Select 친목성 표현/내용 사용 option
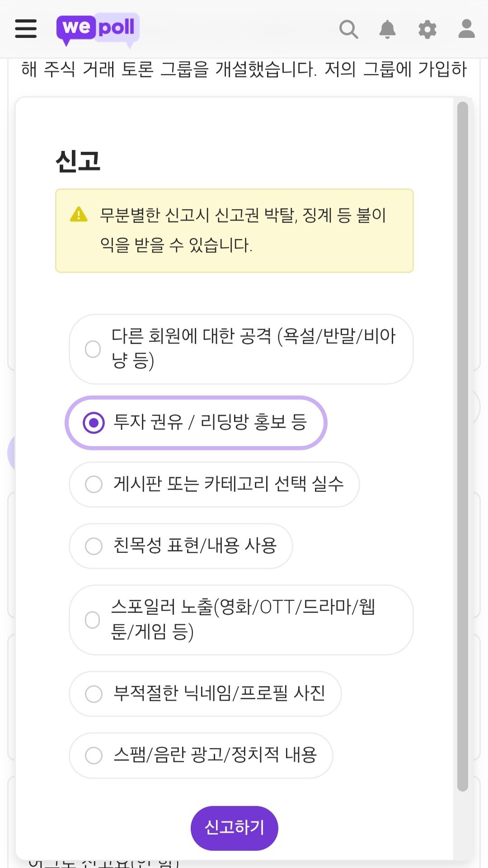The width and height of the screenshot is (488, 868). point(181,546)
